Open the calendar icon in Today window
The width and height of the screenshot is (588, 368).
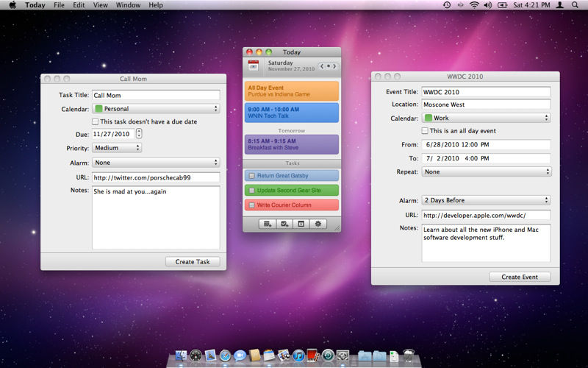coord(254,66)
